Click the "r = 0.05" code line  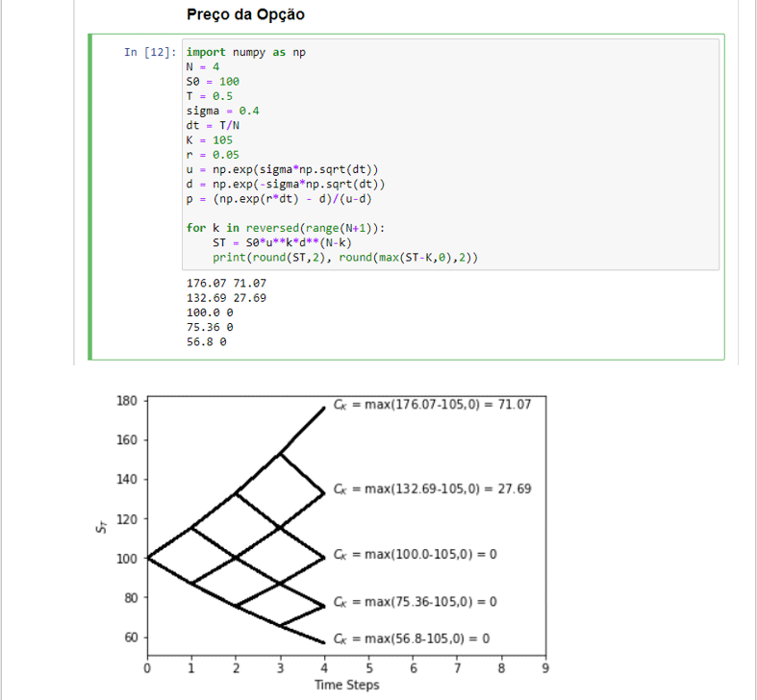tap(213, 154)
